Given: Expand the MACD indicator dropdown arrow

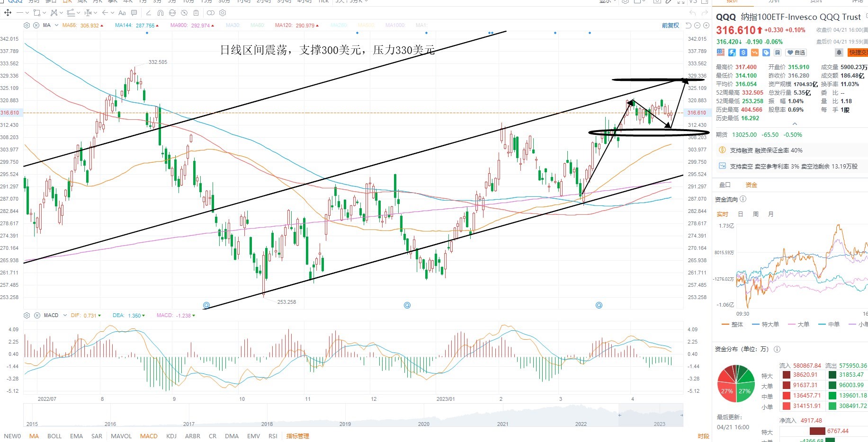Looking at the screenshot, I should click(x=64, y=315).
